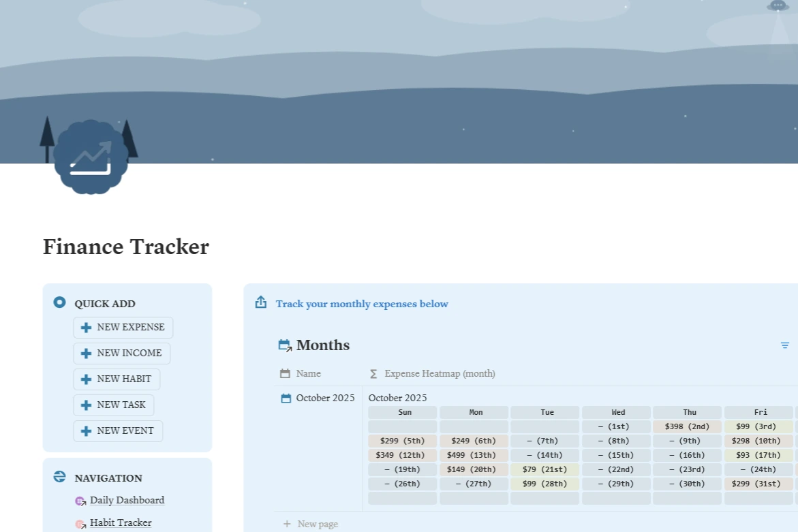This screenshot has height=532, width=798.
Task: Click the calendar icon next to Months heading
Action: click(x=285, y=345)
